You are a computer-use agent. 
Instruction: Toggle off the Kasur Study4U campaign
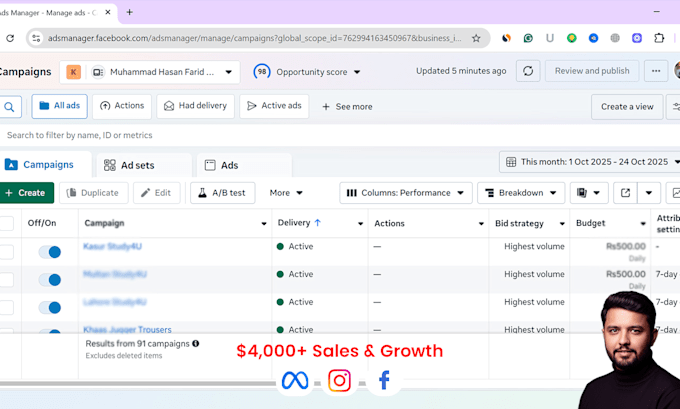coord(50,252)
